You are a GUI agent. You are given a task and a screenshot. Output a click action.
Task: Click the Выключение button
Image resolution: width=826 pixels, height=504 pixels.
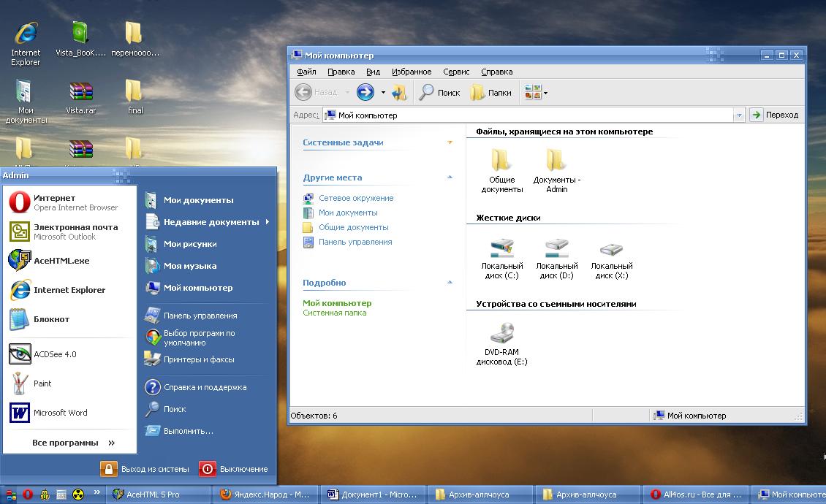click(x=235, y=469)
